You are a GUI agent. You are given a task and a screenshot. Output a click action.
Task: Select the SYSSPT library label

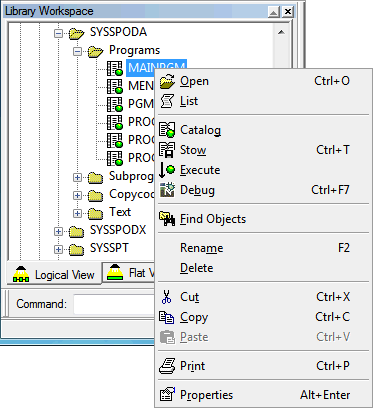[109, 248]
